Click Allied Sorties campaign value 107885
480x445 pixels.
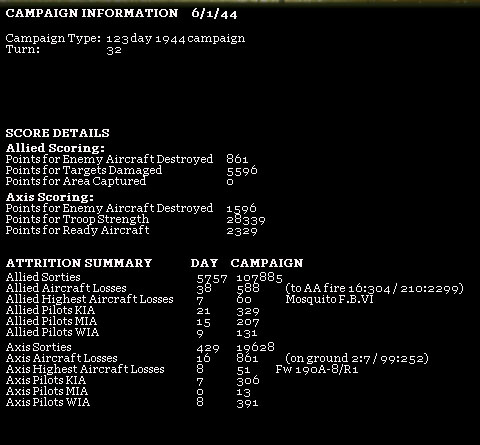click(259, 278)
